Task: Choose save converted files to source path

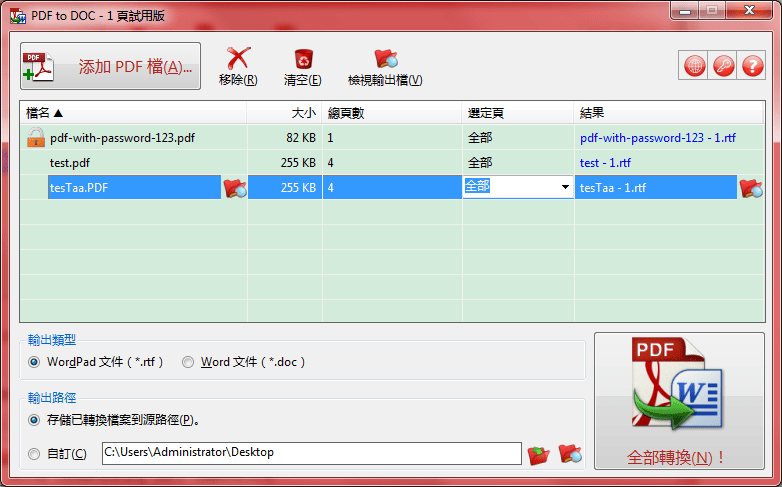Action: [115, 420]
